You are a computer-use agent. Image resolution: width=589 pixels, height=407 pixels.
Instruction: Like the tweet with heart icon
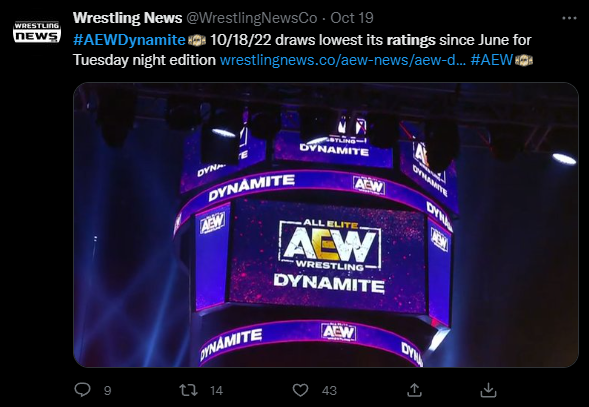point(300,390)
